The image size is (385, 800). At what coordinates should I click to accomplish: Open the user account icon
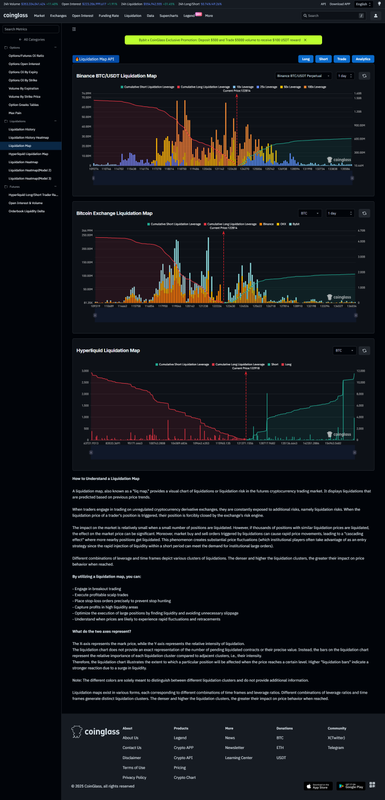pyautogui.click(x=375, y=16)
